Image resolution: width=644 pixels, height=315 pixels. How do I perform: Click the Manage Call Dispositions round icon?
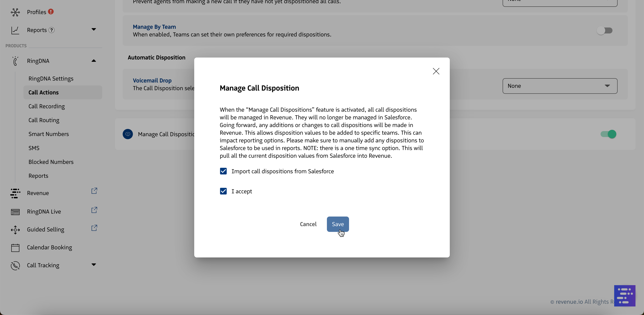pyautogui.click(x=128, y=134)
